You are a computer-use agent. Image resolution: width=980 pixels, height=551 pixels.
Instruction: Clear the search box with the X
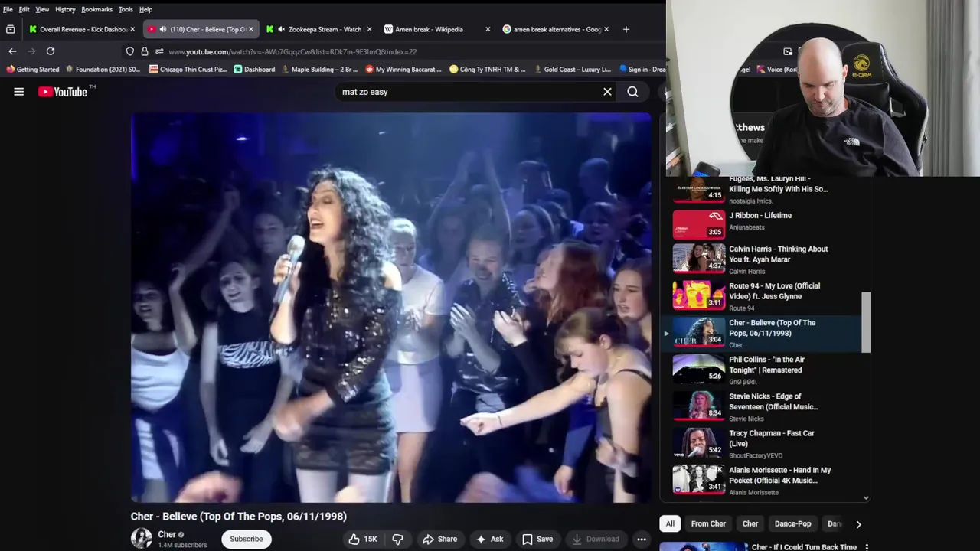click(607, 92)
